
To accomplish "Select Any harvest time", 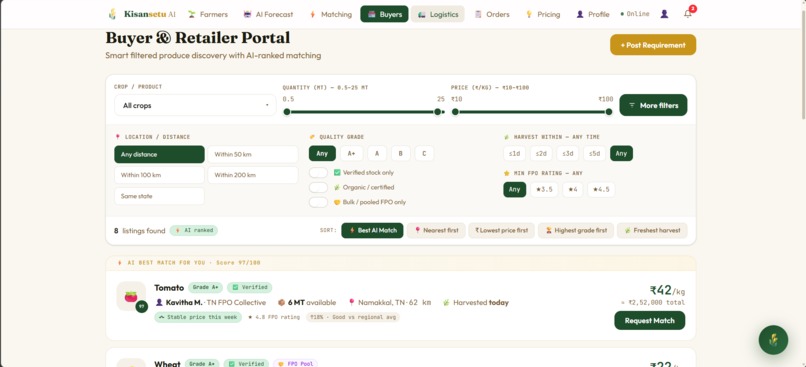I will (621, 153).
